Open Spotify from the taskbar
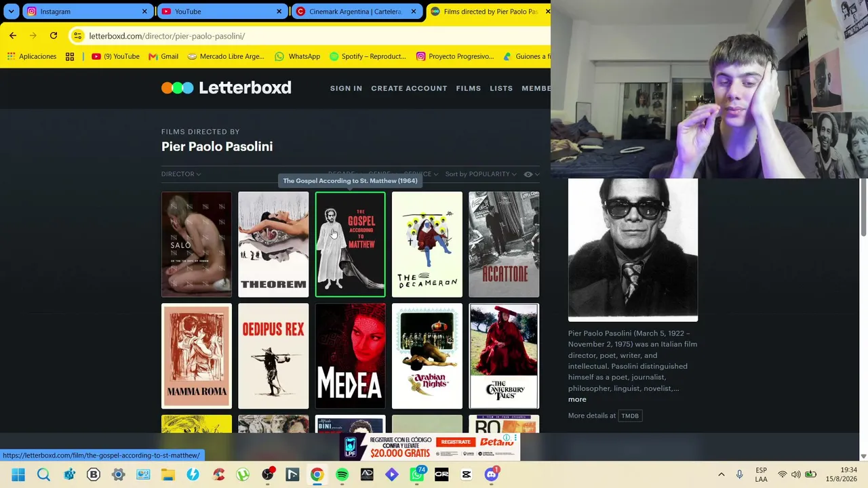The width and height of the screenshot is (868, 488). 342,474
